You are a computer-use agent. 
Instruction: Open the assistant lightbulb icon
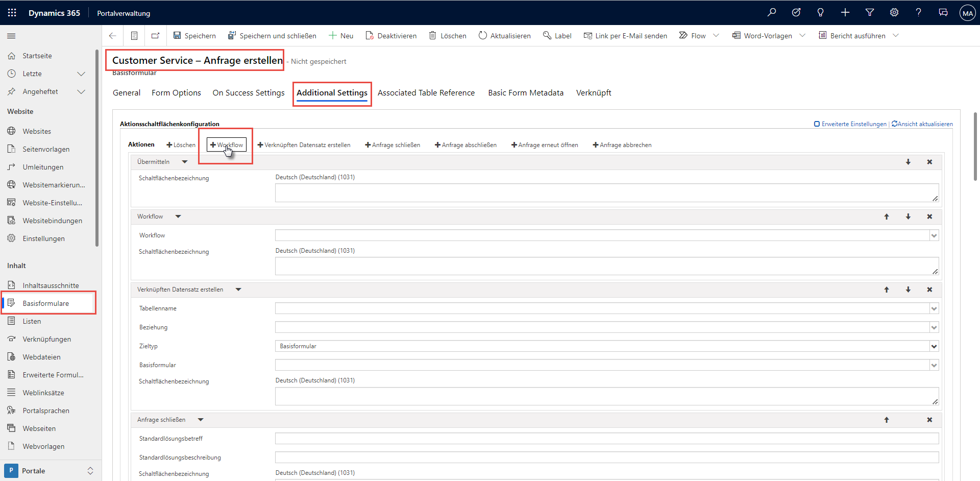coord(821,13)
